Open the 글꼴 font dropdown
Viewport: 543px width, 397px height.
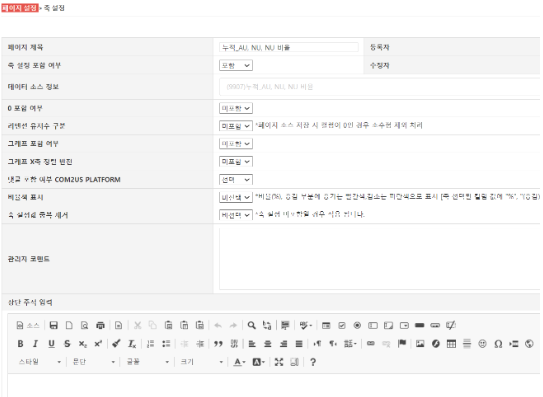click(148, 362)
